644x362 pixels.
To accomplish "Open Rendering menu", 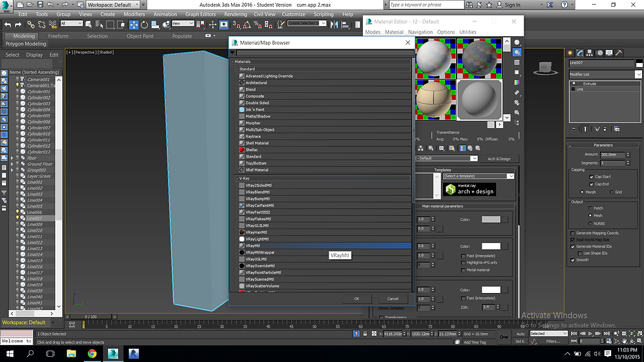I will (x=235, y=14).
